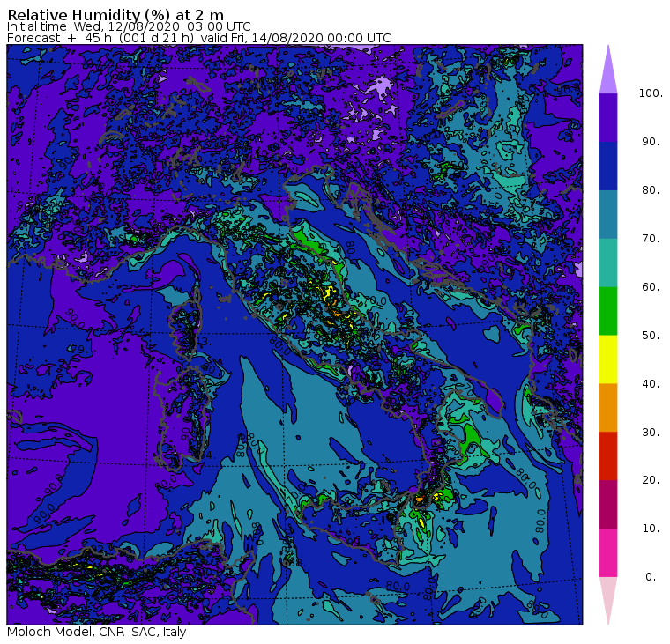Click the '100.' legend label
The width and height of the screenshot is (670, 644).
pos(651,93)
